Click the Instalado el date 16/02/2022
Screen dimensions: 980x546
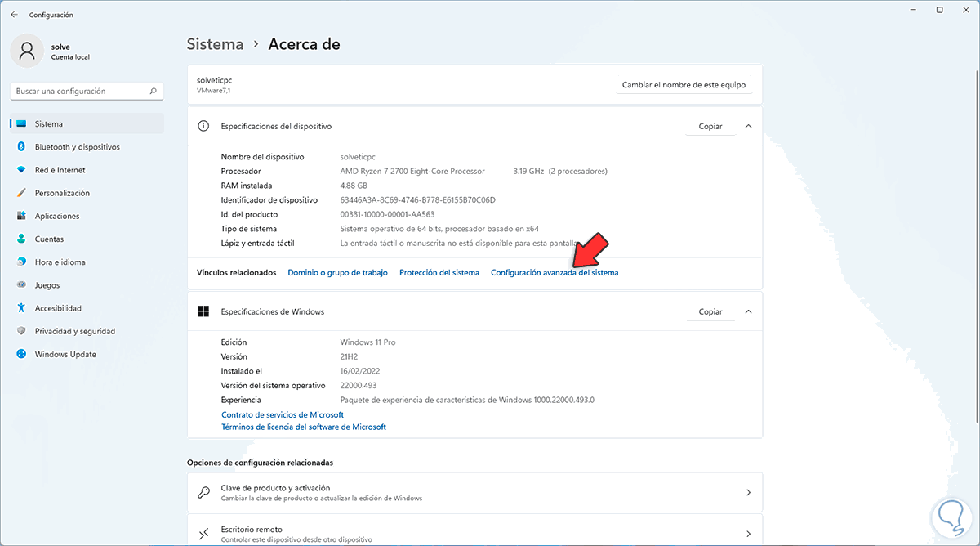pos(359,371)
